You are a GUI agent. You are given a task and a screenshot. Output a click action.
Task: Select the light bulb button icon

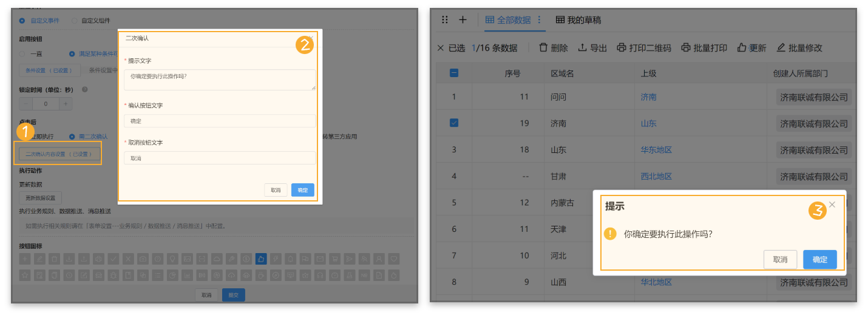click(172, 259)
